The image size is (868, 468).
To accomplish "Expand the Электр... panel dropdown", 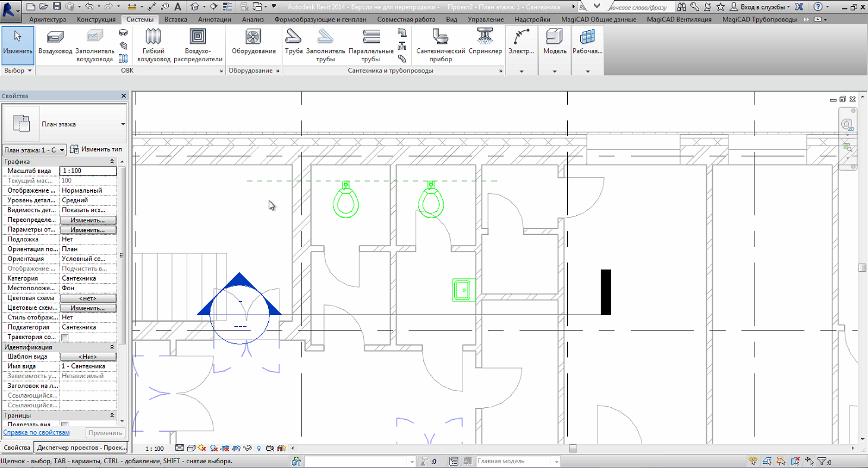I will [x=521, y=71].
